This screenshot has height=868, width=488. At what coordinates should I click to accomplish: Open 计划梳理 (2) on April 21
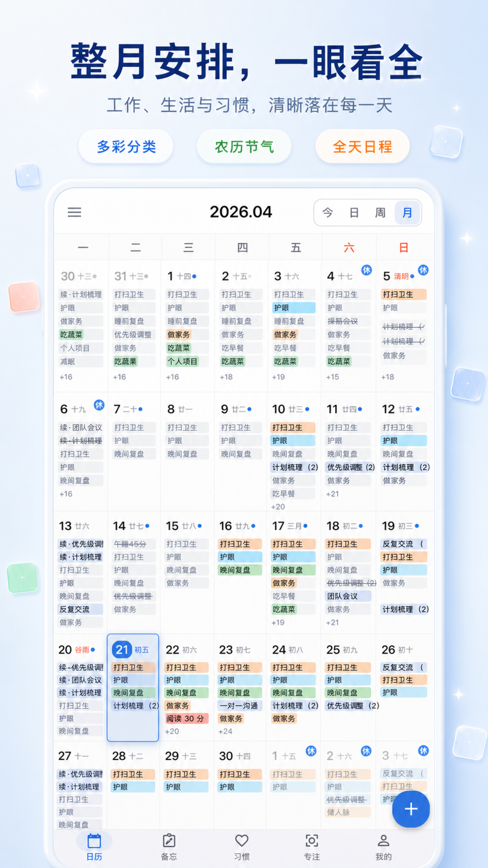point(136,706)
